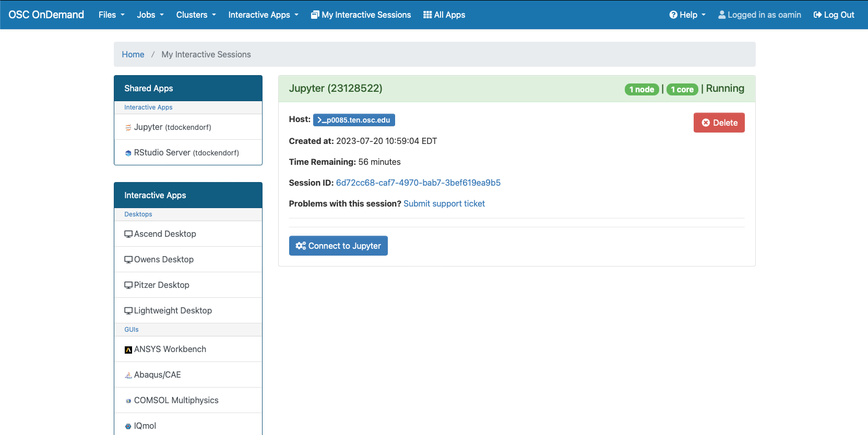Click the ANSYS Workbench logo icon

[128, 349]
